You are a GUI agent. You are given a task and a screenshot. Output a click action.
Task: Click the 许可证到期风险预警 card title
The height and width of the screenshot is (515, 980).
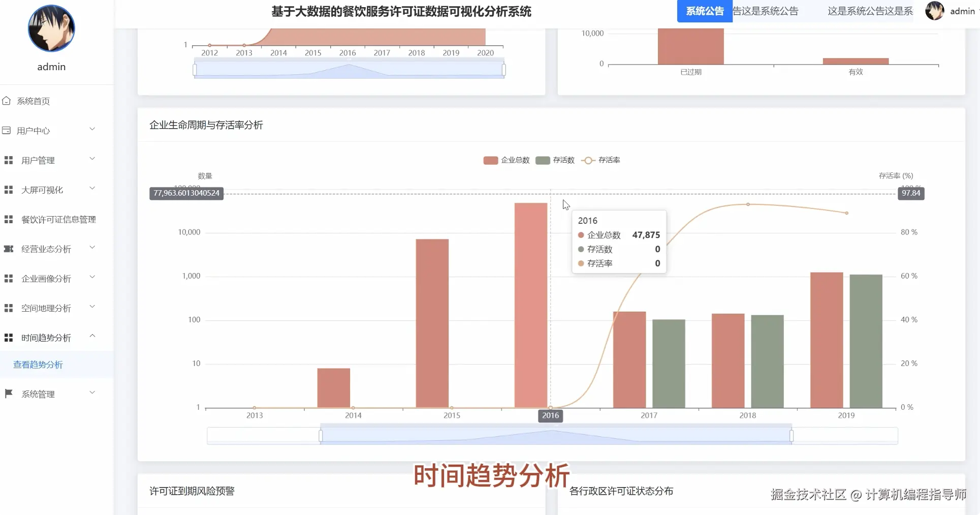(192, 491)
